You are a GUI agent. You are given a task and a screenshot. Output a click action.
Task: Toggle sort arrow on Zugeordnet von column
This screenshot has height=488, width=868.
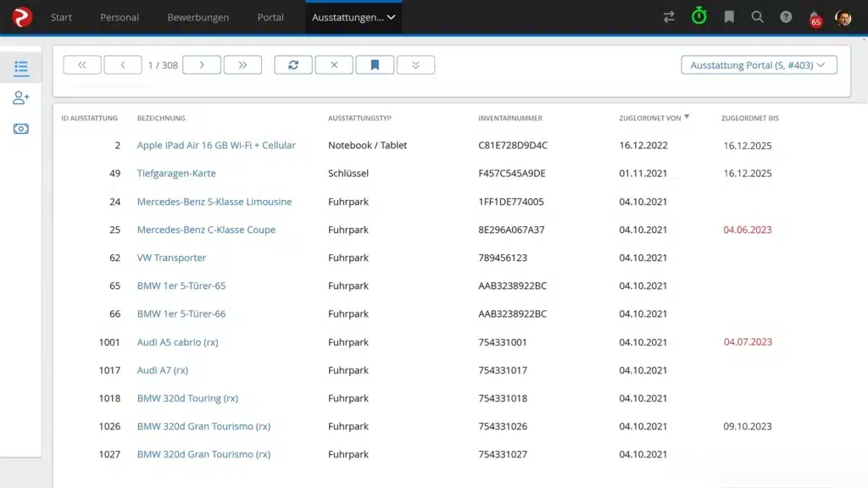coord(687,117)
